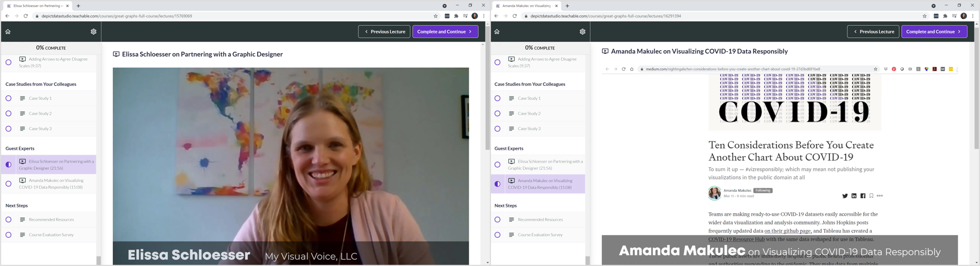Toggle Recommended Resources circle in Elissa Schloesser window
The image size is (980, 266).
pyautogui.click(x=9, y=219)
